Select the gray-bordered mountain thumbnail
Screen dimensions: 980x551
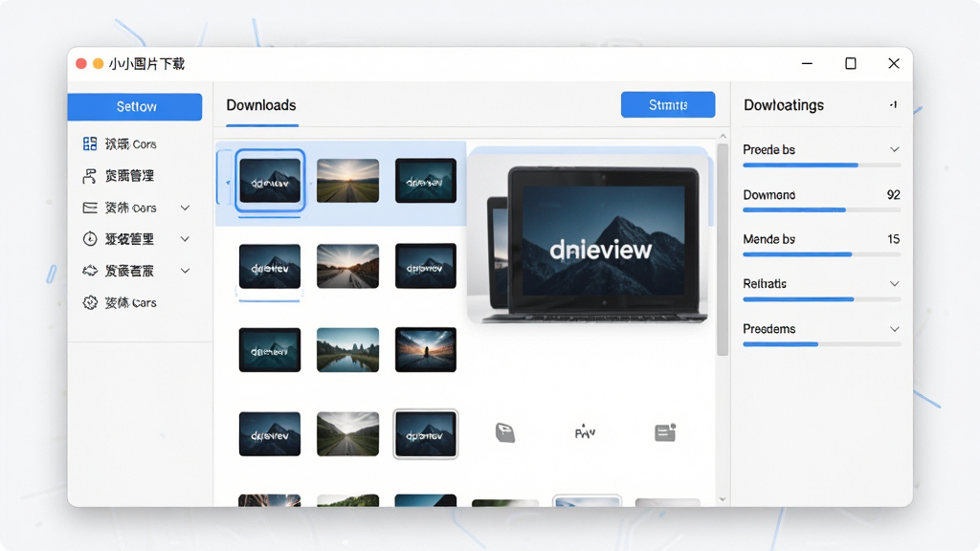pyautogui.click(x=426, y=434)
